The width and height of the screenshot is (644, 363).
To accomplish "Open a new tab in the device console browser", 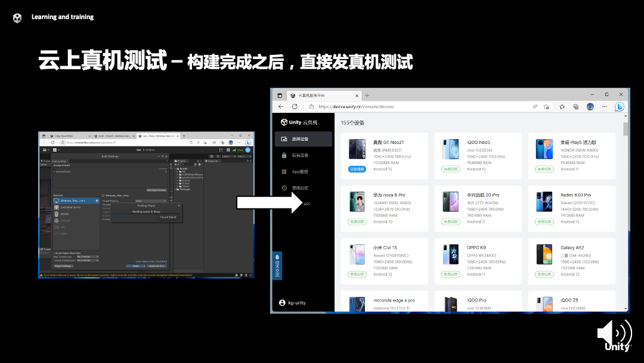I will 367,96.
